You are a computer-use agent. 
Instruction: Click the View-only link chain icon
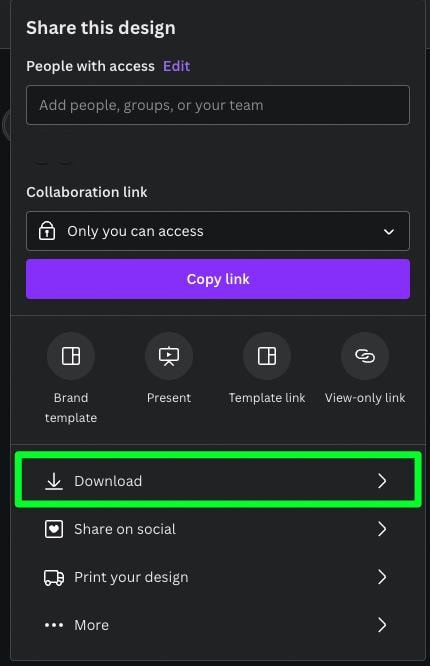click(x=365, y=356)
